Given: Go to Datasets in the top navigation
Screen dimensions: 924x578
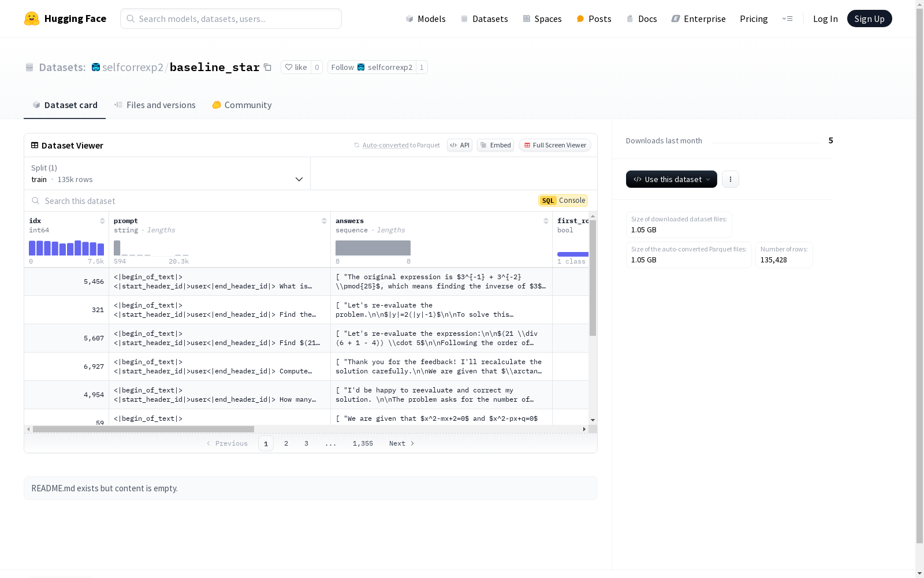Looking at the screenshot, I should tap(484, 18).
